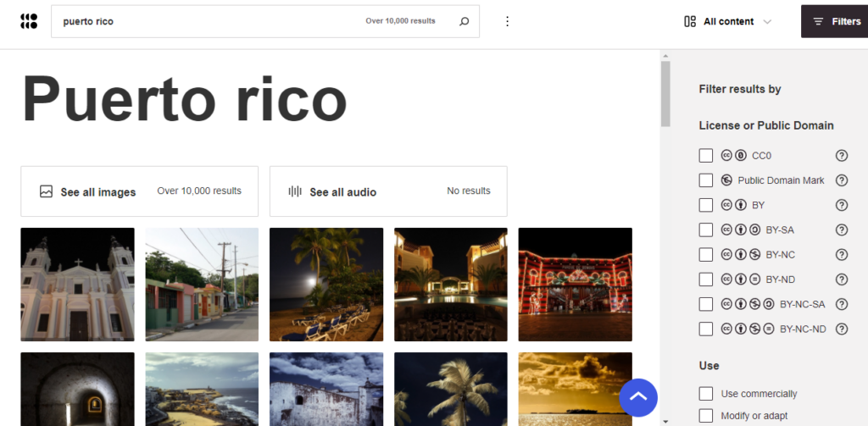
Task: Check the BY-ND license filter
Action: tap(706, 279)
